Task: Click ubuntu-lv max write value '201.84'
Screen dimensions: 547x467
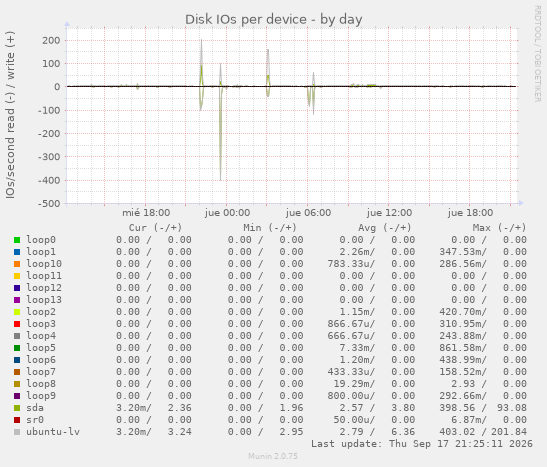Action: pyautogui.click(x=509, y=432)
